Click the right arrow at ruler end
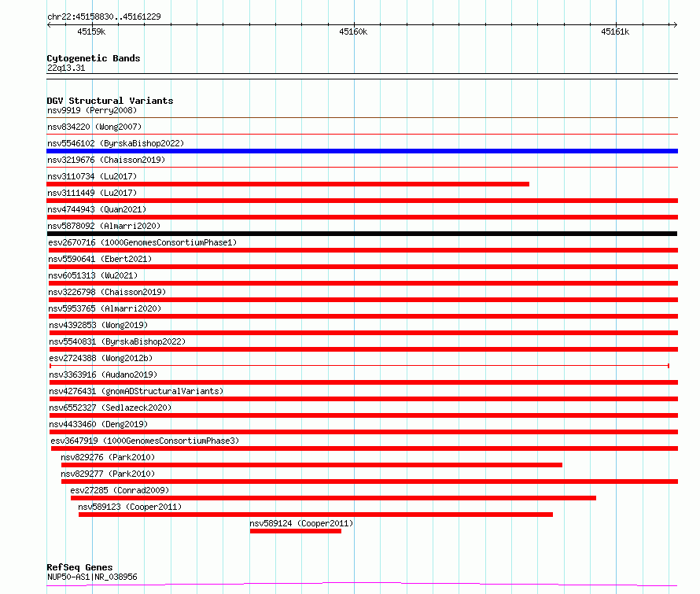Viewport: 700px width, 594px height. pos(676,25)
